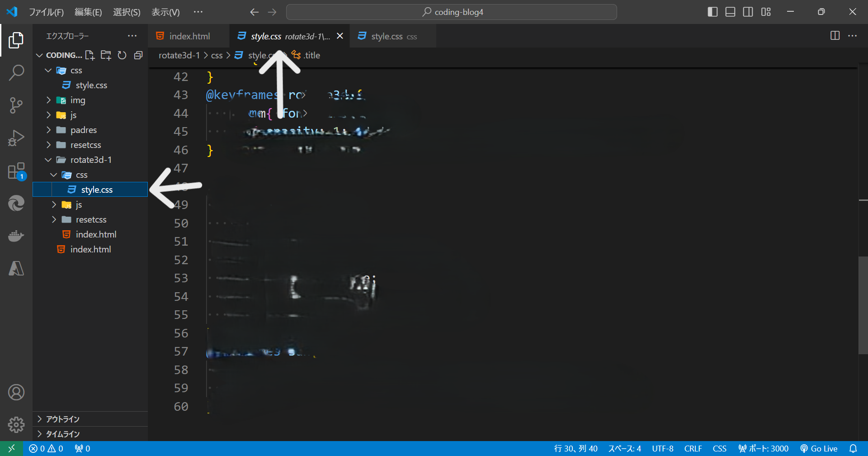
Task: Expand the padres folder
Action: (x=83, y=130)
